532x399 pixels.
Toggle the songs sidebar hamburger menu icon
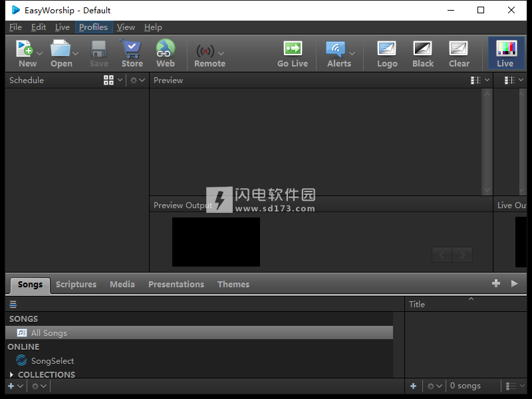point(13,305)
